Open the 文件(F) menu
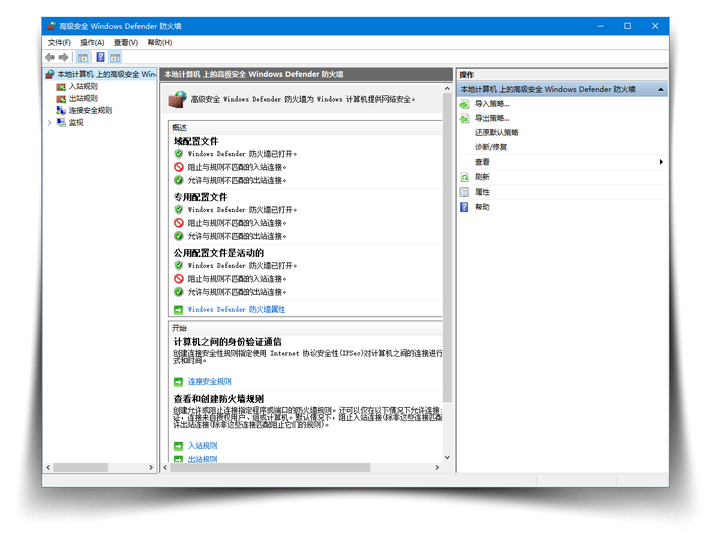The image size is (720, 544). coord(59,43)
